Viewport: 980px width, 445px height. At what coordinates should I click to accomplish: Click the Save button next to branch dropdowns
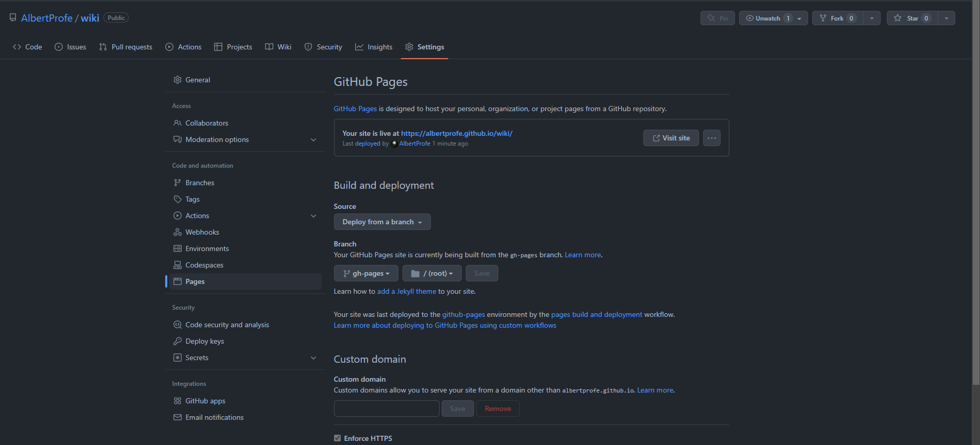[x=482, y=273]
